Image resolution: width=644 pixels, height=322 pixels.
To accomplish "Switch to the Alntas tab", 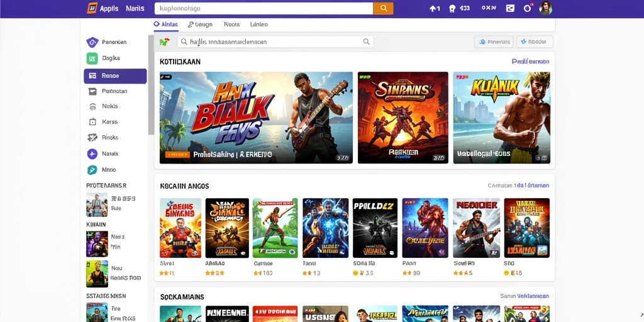I will point(166,25).
